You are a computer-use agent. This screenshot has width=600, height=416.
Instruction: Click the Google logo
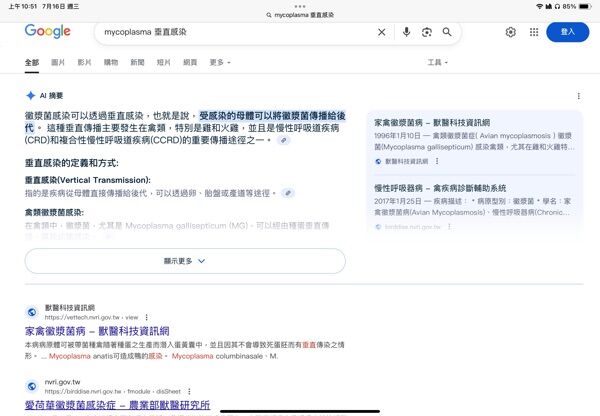(47, 32)
